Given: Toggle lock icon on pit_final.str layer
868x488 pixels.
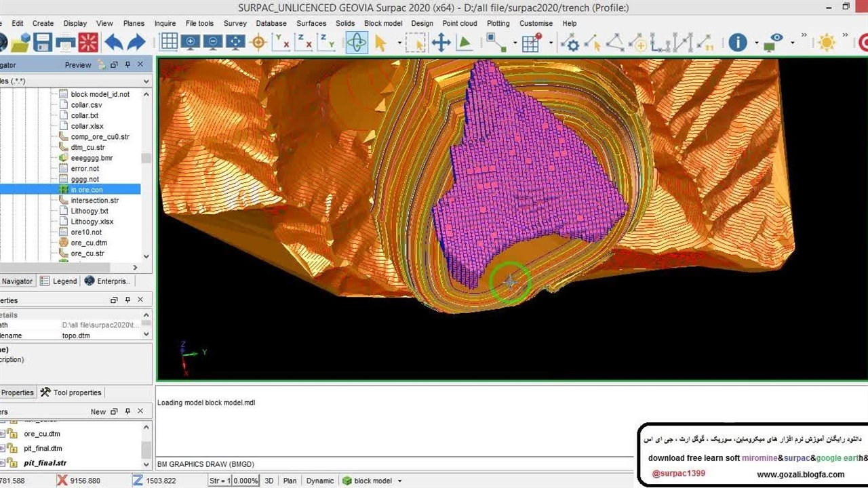Looking at the screenshot, I should [x=12, y=463].
